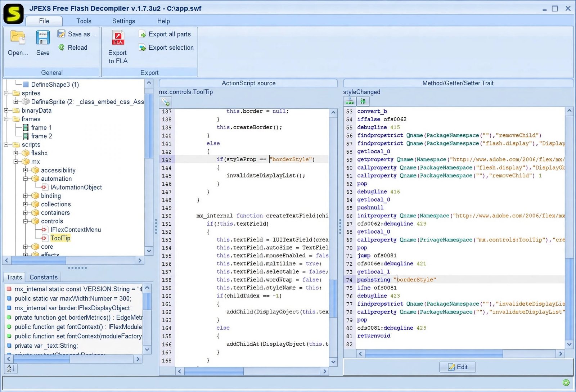Screen dimensions: 576x392
Task: Choose Save as... in General group
Action: point(77,34)
